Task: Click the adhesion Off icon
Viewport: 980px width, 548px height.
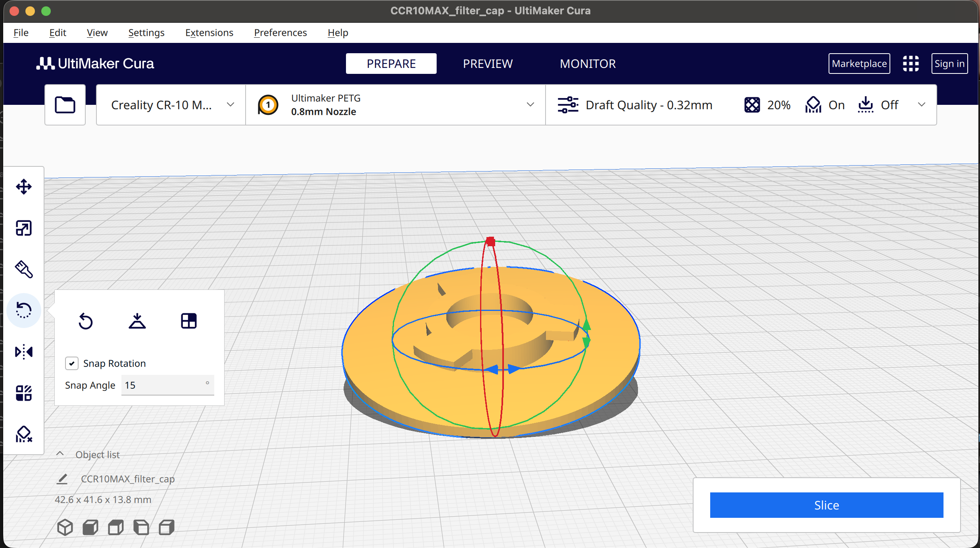Action: [x=866, y=105]
